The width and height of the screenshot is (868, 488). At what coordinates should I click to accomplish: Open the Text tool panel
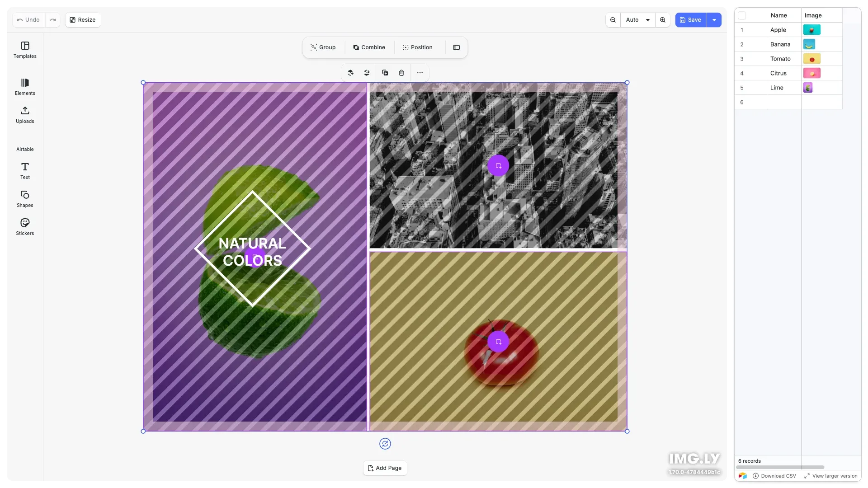25,170
